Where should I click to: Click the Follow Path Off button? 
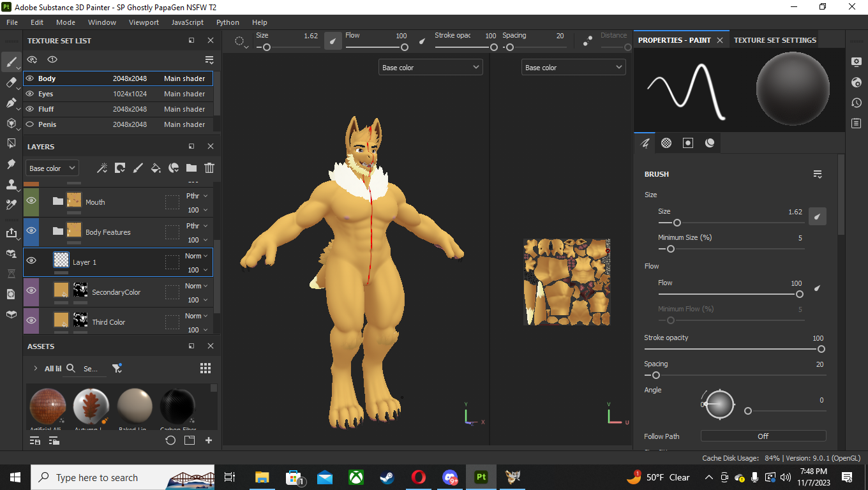763,436
